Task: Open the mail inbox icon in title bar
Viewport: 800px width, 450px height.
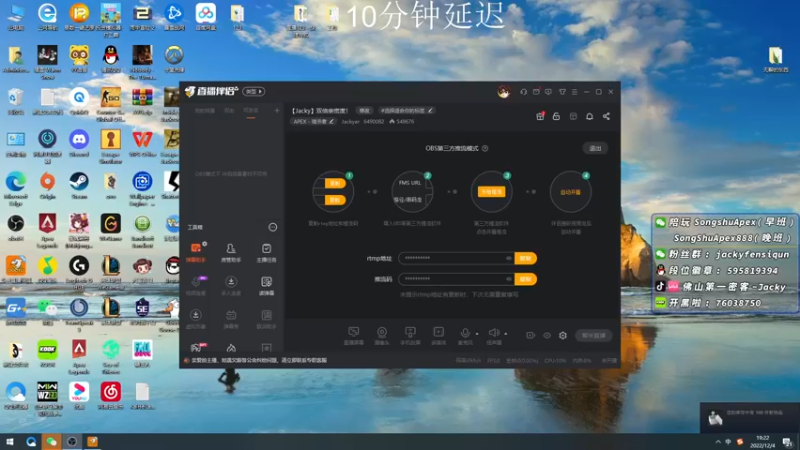Action: click(536, 92)
